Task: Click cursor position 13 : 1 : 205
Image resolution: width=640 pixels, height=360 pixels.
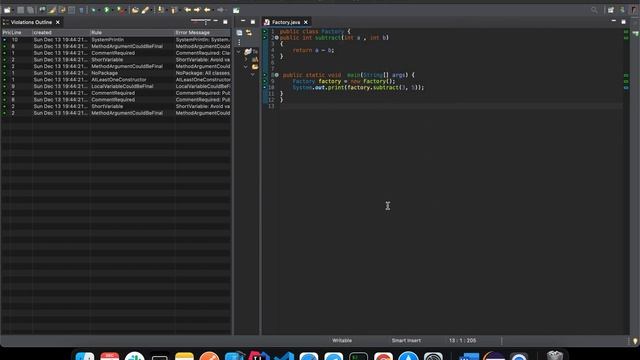Action: [462, 340]
